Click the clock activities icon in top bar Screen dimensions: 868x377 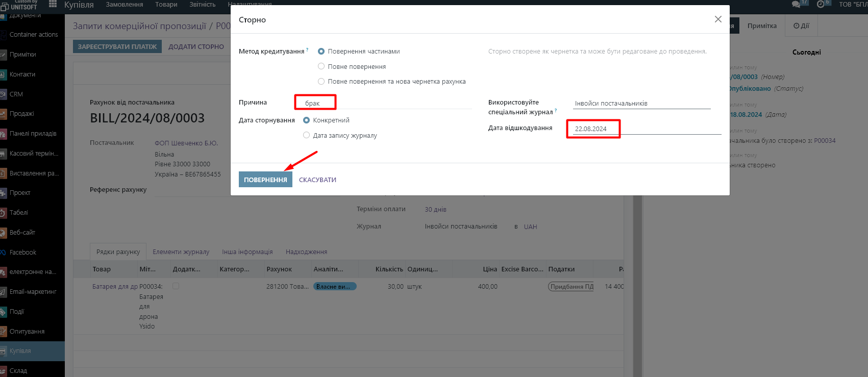pyautogui.click(x=821, y=4)
